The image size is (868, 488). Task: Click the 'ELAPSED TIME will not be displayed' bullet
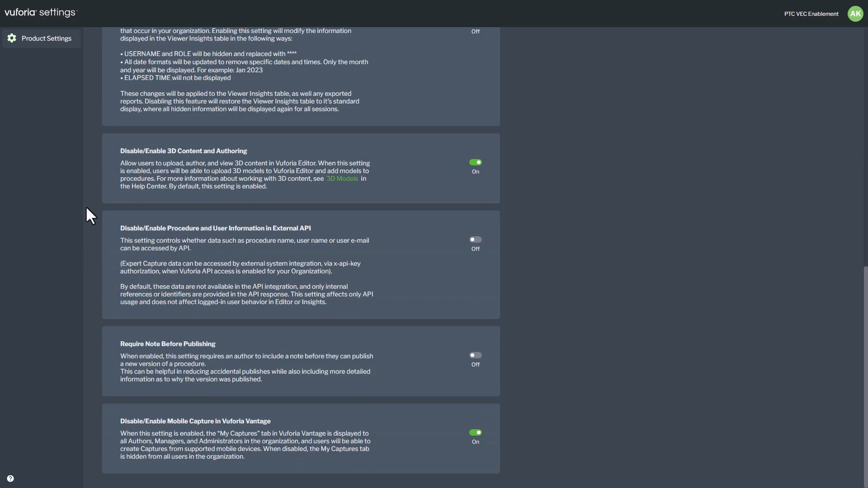coord(175,78)
